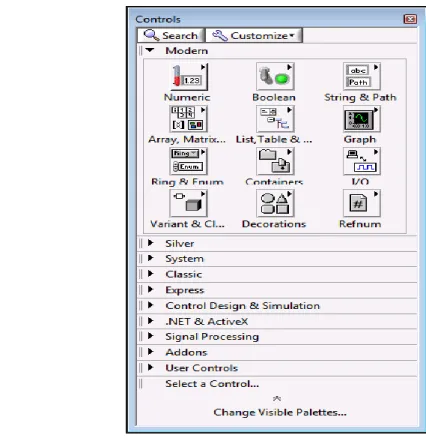Collapse the Modern category
The width and height of the screenshot is (426, 441).
tap(150, 50)
